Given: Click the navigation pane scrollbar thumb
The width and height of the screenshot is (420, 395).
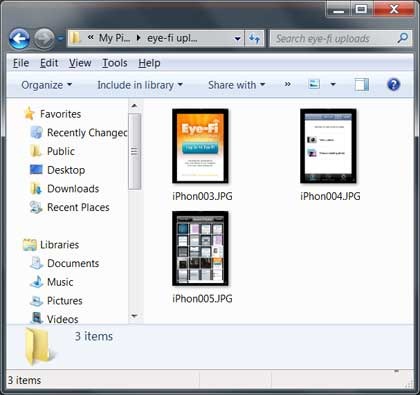Looking at the screenshot, I should coord(135,151).
